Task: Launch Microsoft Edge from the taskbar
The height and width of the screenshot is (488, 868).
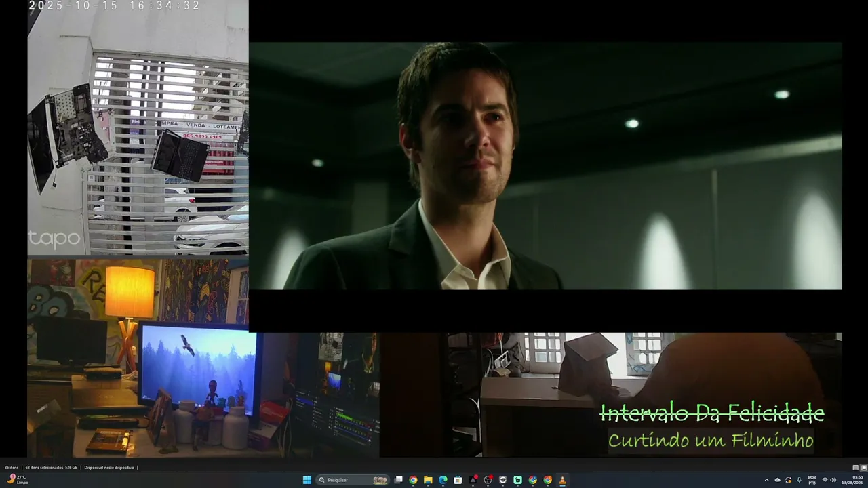Action: [x=443, y=480]
